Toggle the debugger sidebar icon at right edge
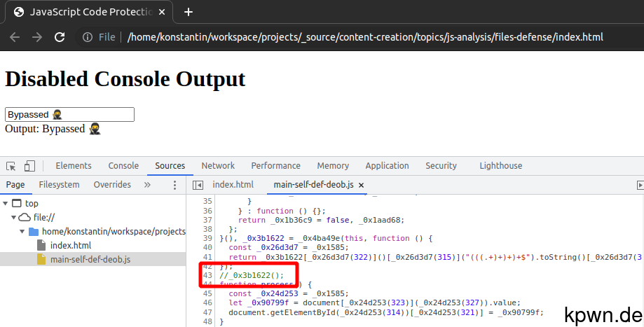 (x=640, y=186)
